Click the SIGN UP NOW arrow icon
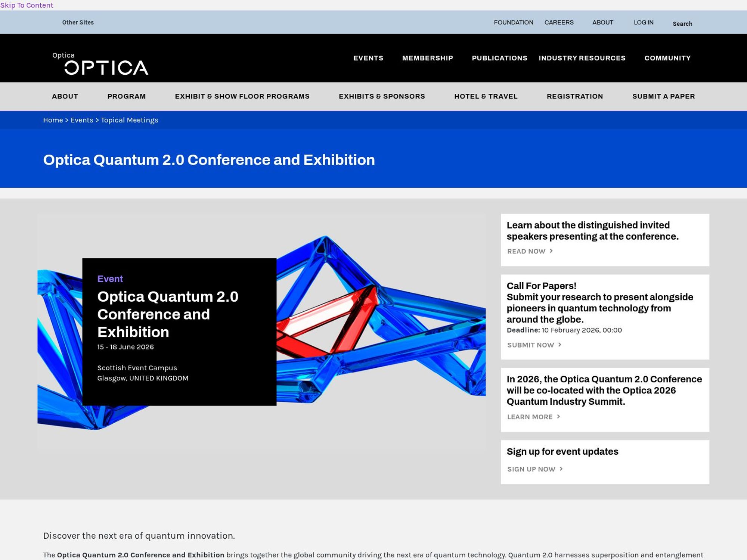Screen dimensions: 747x560 [x=561, y=469]
